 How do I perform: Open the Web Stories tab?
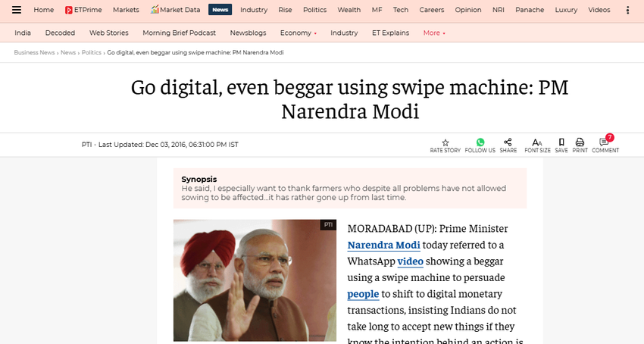(x=109, y=33)
